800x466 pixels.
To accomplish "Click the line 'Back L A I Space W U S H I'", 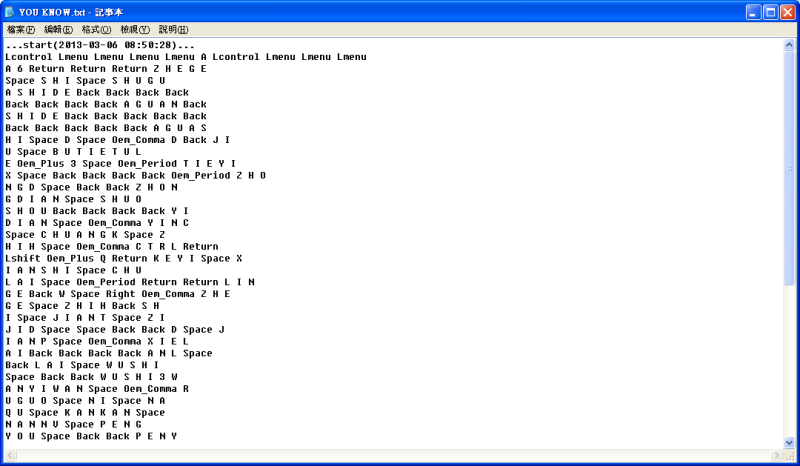I will (x=82, y=365).
